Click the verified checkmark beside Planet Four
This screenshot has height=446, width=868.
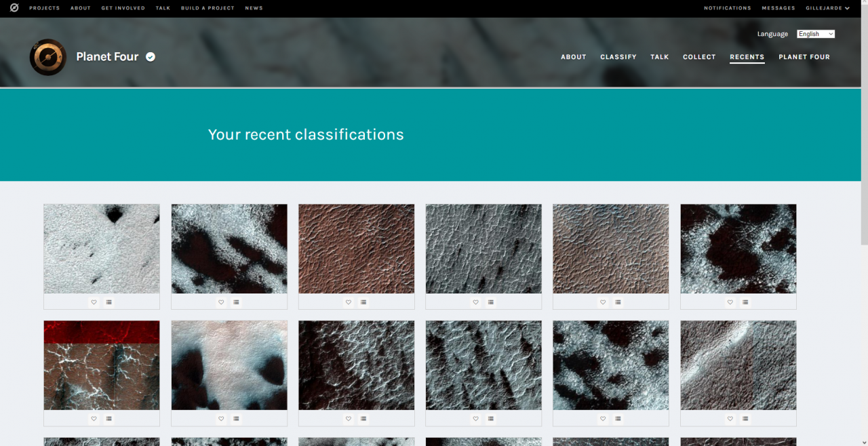click(x=151, y=57)
